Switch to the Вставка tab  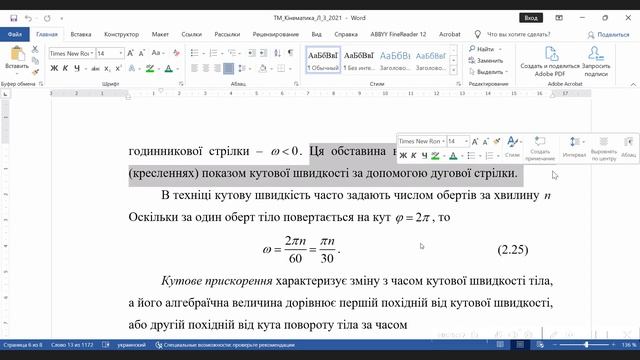pos(81,34)
